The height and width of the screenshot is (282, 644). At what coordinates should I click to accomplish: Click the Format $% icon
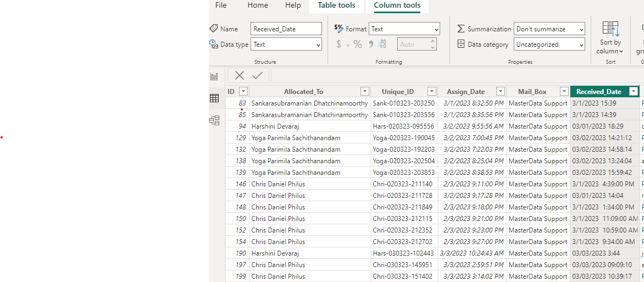pos(339,29)
